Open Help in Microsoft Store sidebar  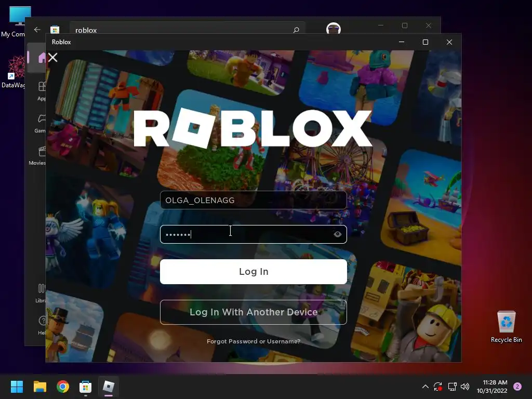point(42,325)
